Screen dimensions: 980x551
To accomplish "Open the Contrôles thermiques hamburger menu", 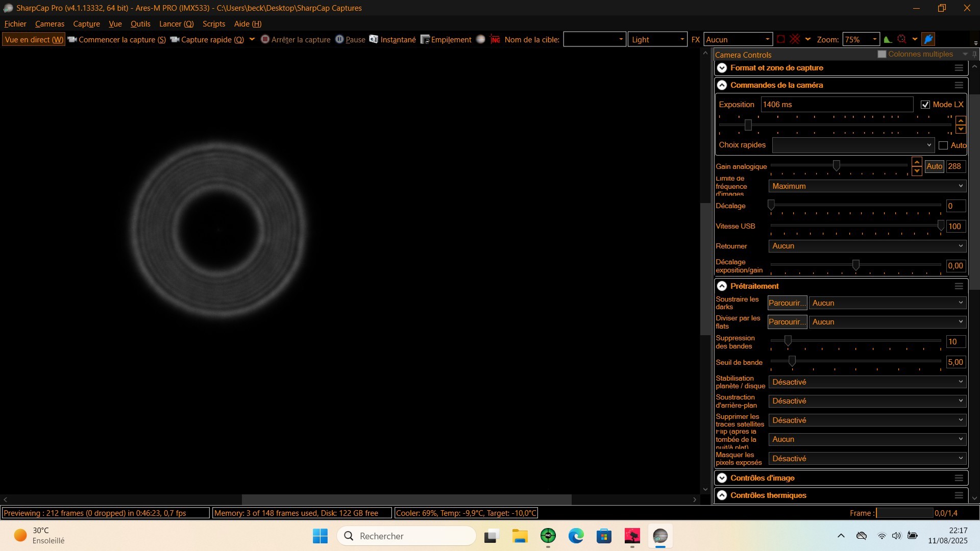I will tap(959, 495).
